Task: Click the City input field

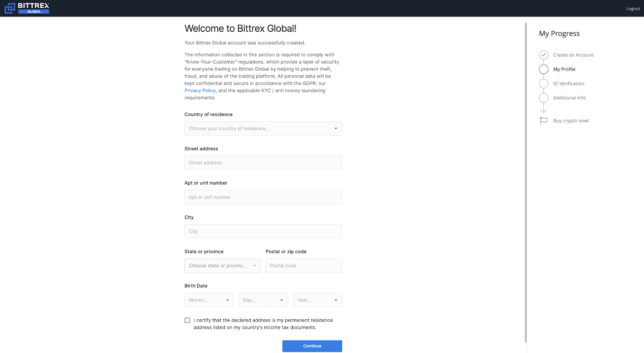Action: 263,232
